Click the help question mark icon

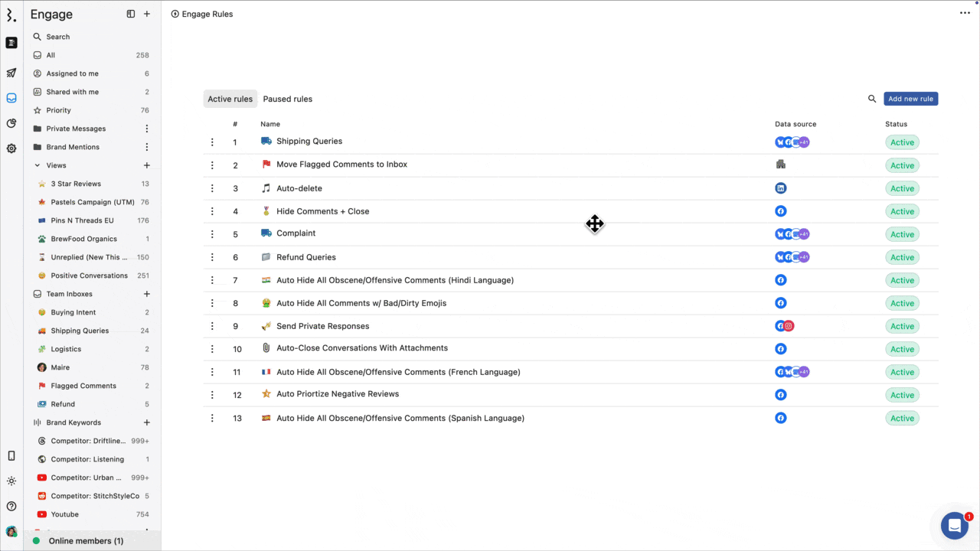(x=11, y=506)
